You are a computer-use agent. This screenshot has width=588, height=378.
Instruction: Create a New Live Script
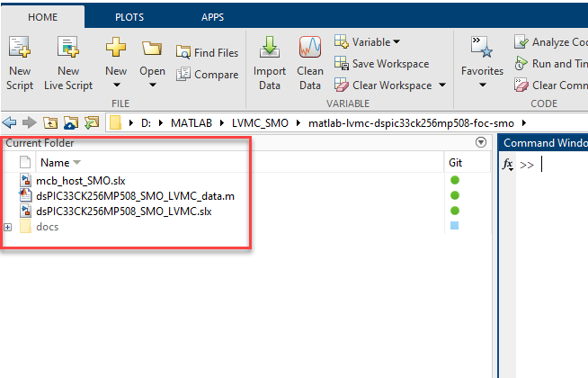(68, 63)
